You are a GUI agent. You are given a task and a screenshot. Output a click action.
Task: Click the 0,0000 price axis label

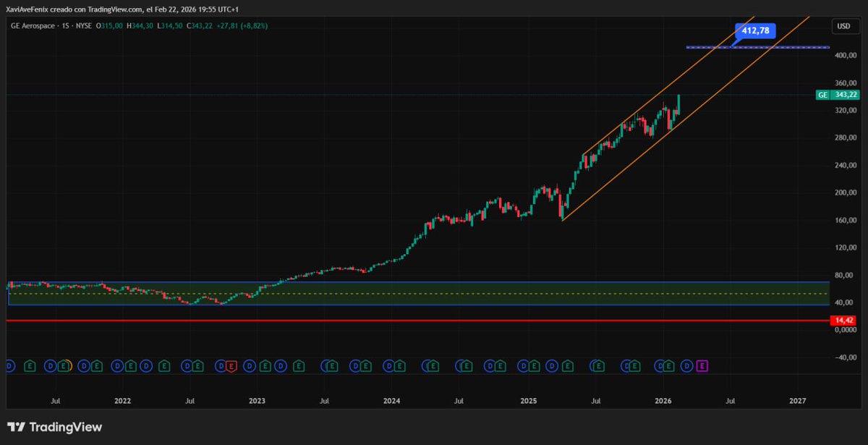(845, 330)
